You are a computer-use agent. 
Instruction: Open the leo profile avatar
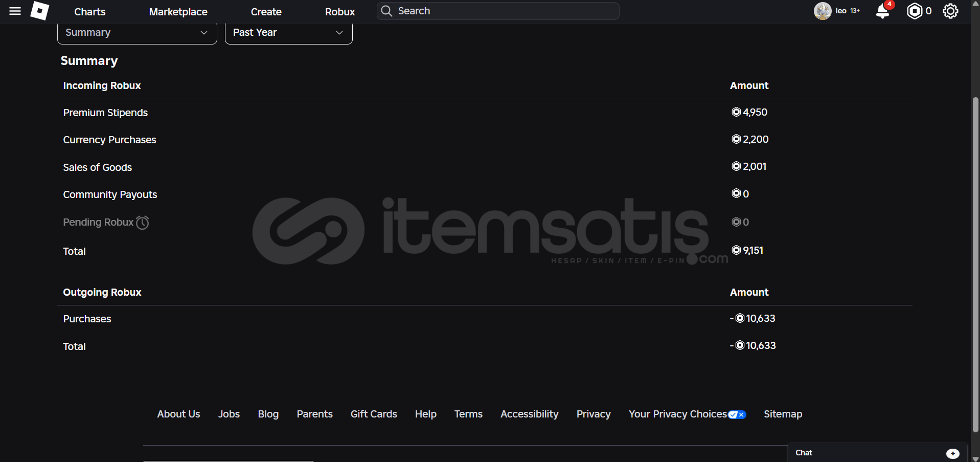pyautogui.click(x=823, y=11)
